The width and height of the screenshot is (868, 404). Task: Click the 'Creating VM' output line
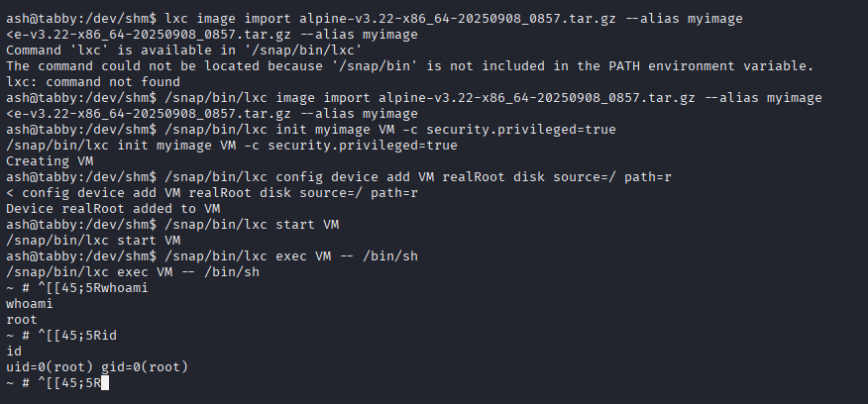(50, 161)
